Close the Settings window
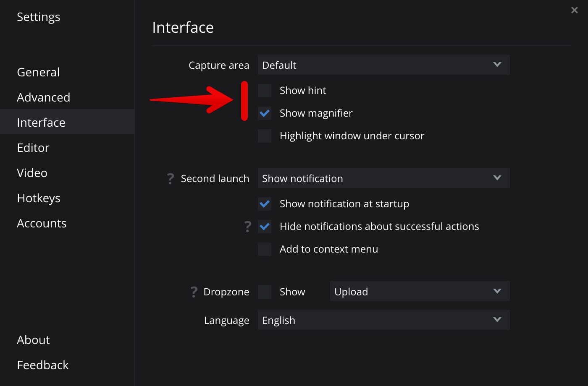Screen dimensions: 588x386 (x=575, y=10)
